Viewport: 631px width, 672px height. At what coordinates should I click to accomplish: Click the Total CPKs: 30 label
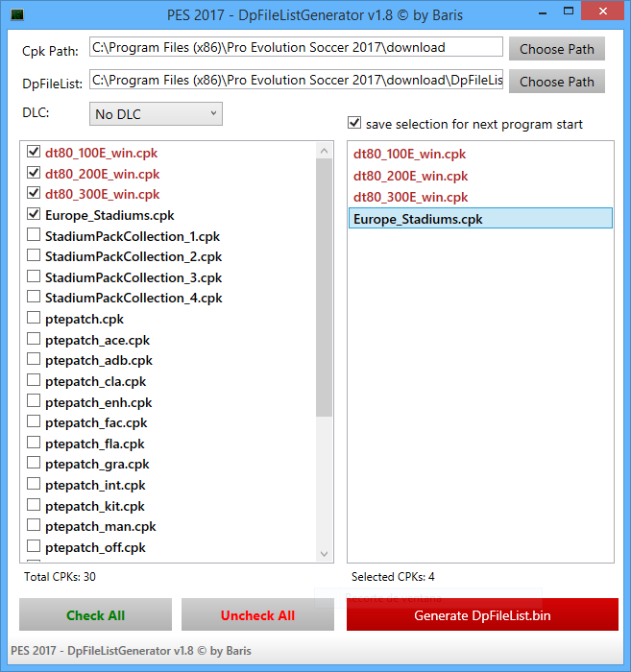(60, 576)
